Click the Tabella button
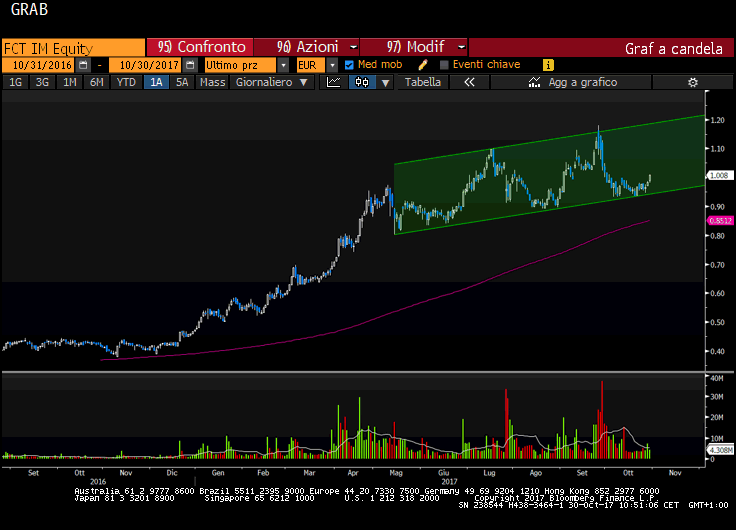 pyautogui.click(x=422, y=83)
